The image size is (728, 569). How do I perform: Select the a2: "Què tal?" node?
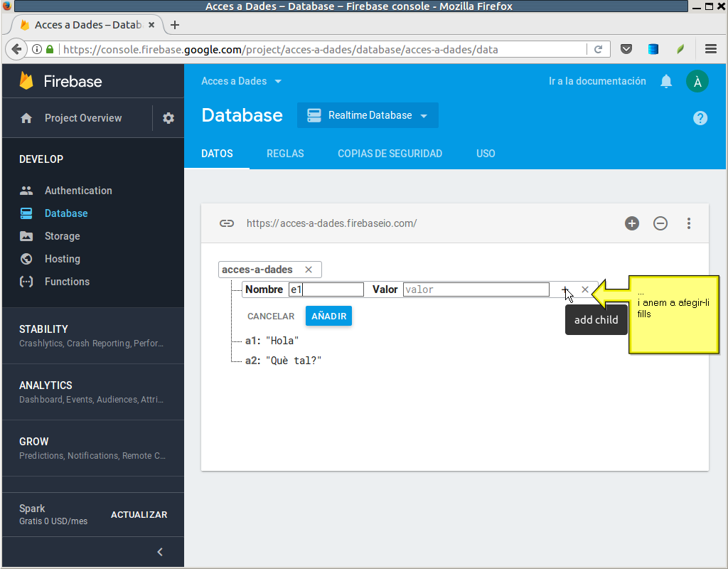coord(283,361)
